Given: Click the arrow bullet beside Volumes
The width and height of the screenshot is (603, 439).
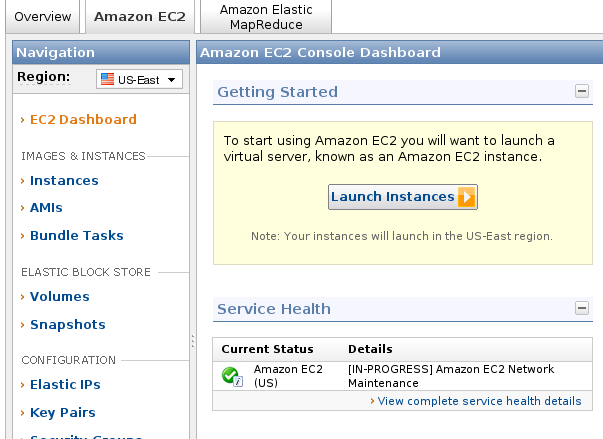Looking at the screenshot, I should (x=23, y=297).
